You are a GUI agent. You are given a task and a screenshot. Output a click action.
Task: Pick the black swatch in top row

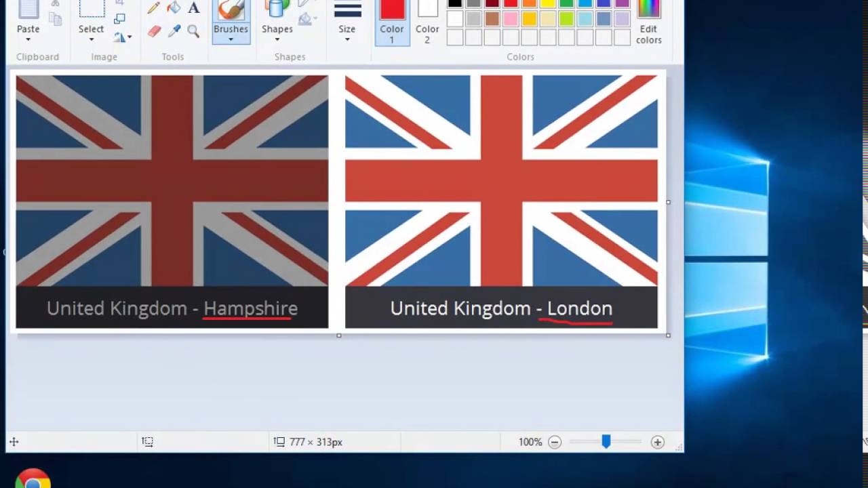[x=455, y=3]
